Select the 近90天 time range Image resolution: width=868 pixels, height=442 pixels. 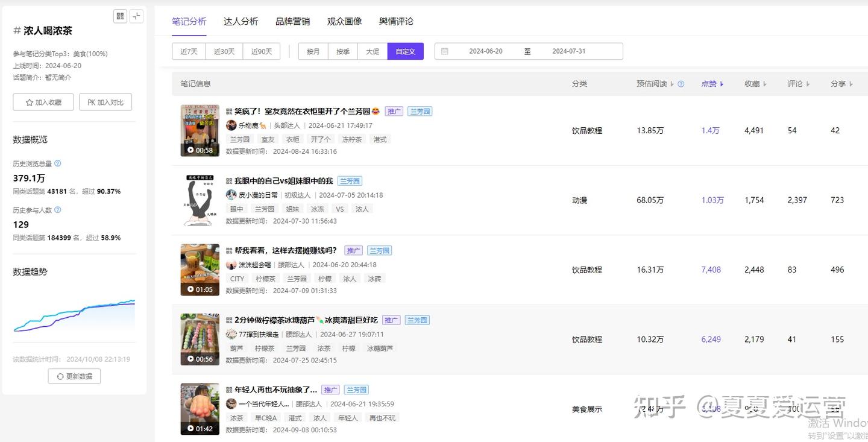click(262, 51)
